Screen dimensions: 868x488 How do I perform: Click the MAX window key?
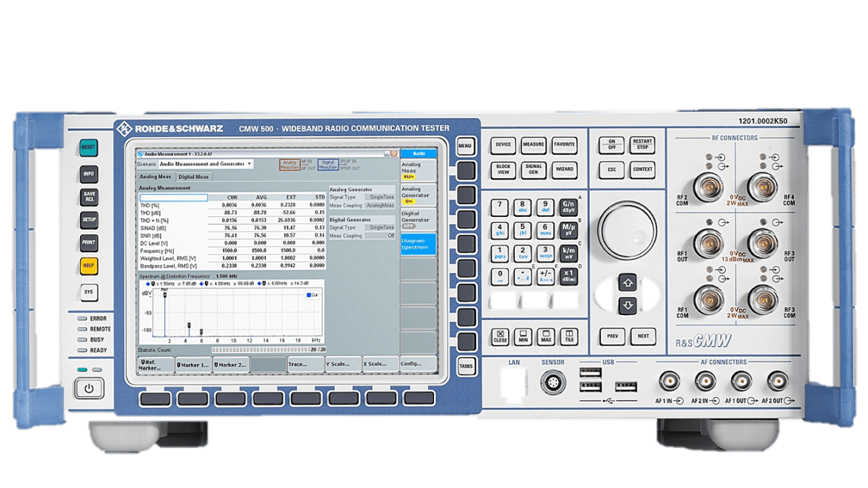click(x=546, y=336)
